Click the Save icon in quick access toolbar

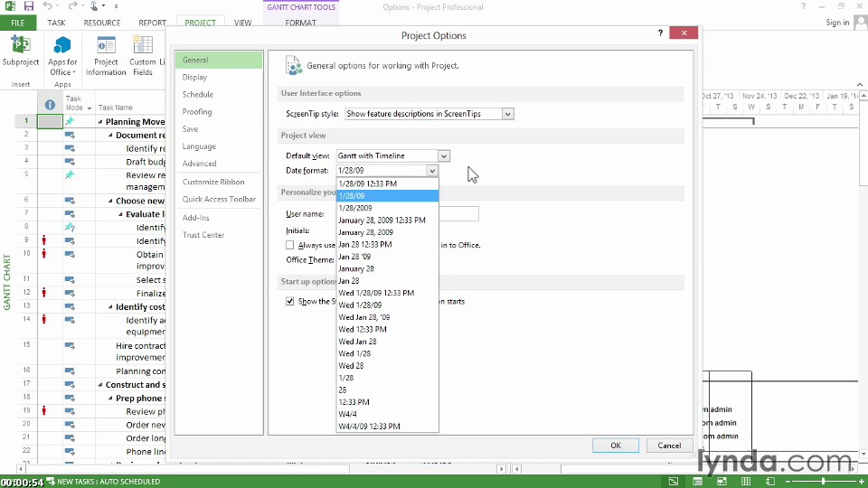(x=29, y=6)
